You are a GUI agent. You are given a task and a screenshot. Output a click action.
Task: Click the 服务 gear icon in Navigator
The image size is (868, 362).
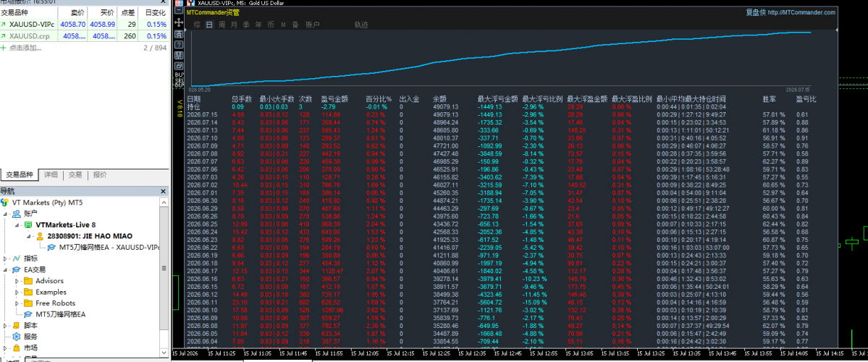coord(17,337)
